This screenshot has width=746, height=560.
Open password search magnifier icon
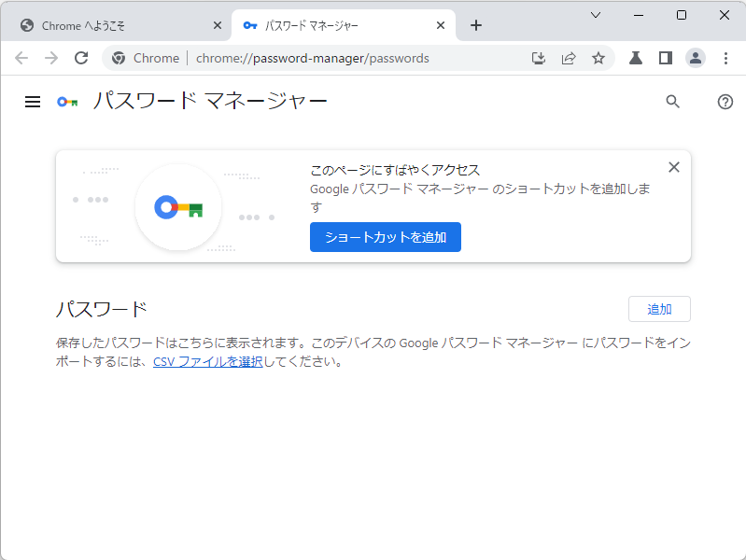tap(672, 102)
